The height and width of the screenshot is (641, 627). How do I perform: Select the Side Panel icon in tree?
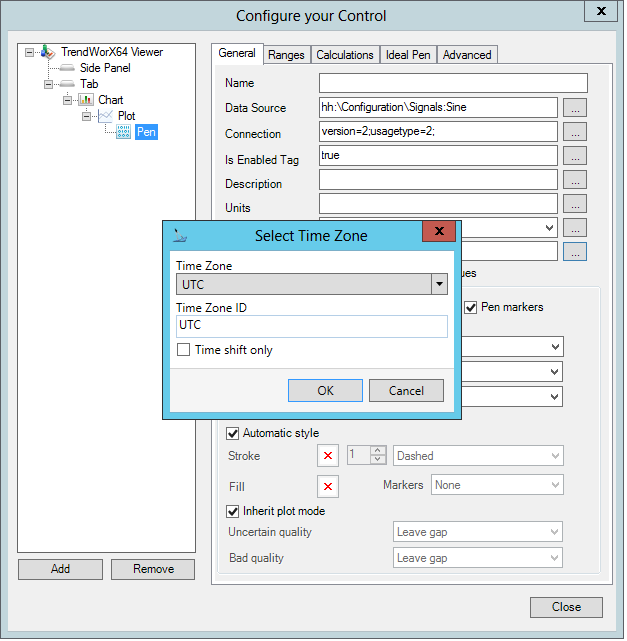point(66,68)
